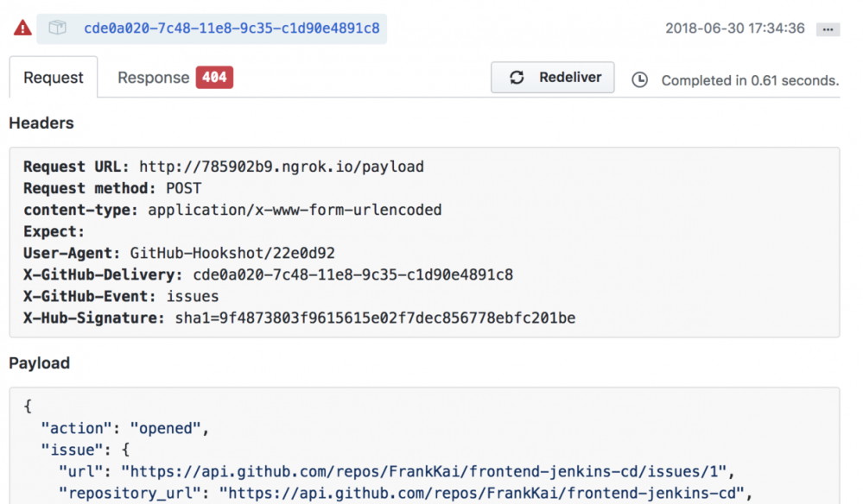Click the X-GitHub-Event issues value
The height and width of the screenshot is (504, 863).
click(192, 296)
